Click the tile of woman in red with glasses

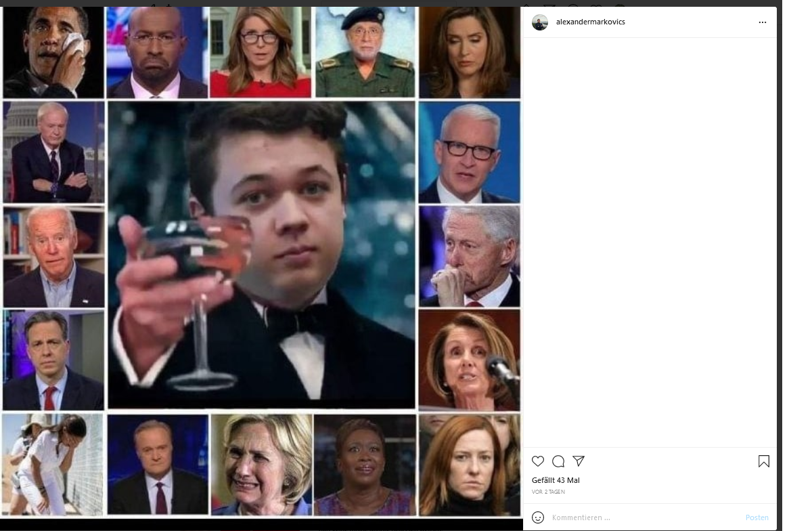(x=261, y=52)
